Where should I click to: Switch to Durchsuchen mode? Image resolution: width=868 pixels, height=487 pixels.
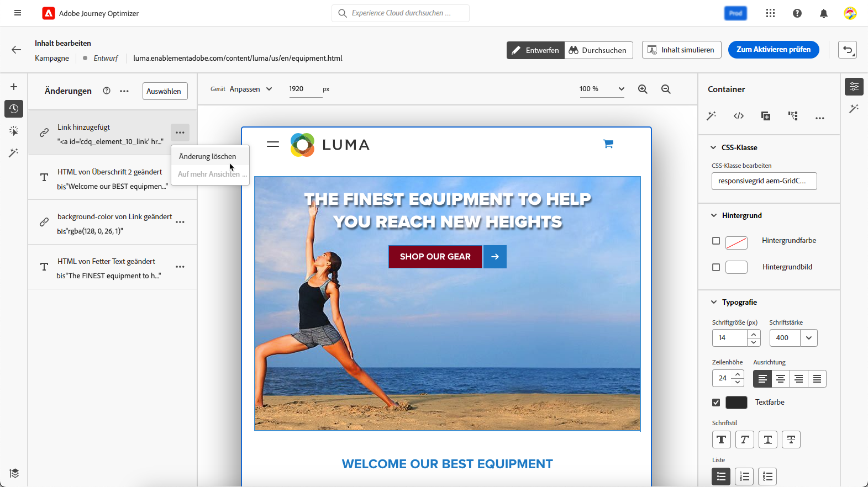coord(598,50)
